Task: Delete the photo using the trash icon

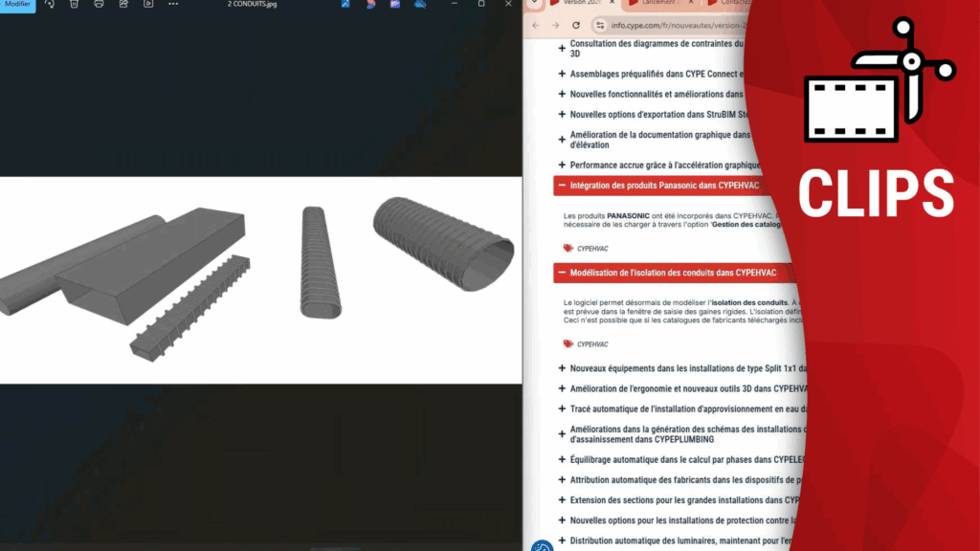Action: coord(74,5)
